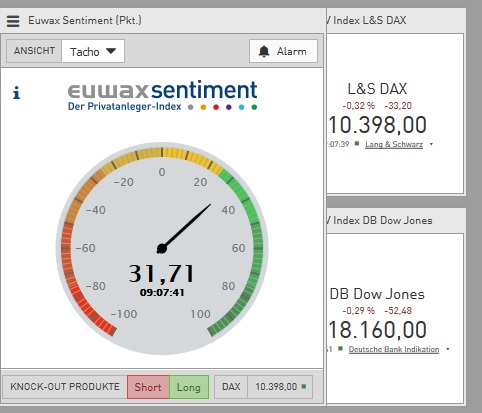Click the Der Privatanleger-Index subtitle

pyautogui.click(x=125, y=107)
